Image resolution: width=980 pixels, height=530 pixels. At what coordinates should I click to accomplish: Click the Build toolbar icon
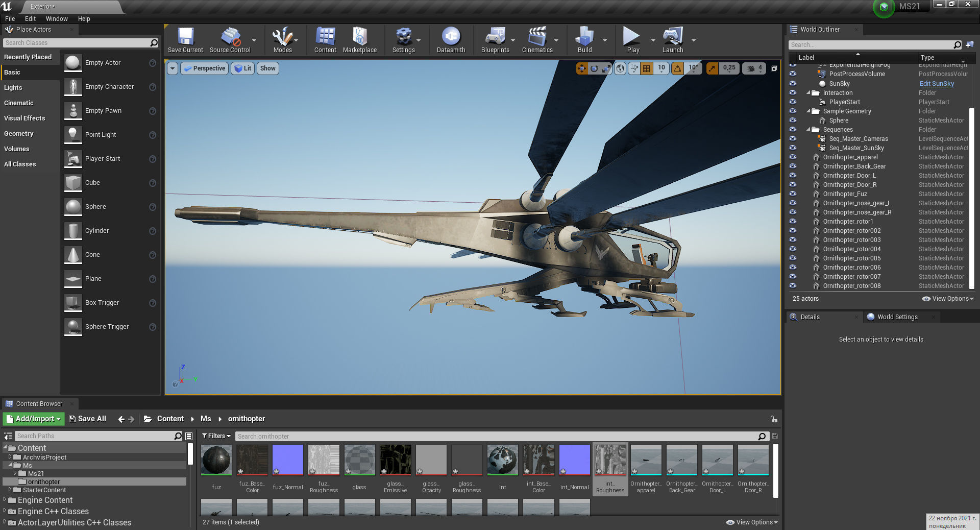pyautogui.click(x=584, y=40)
